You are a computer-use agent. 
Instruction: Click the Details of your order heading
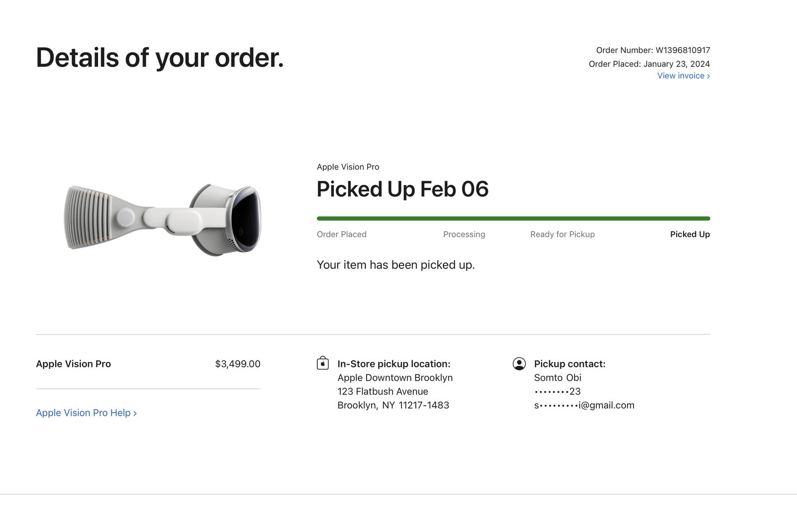(160, 58)
